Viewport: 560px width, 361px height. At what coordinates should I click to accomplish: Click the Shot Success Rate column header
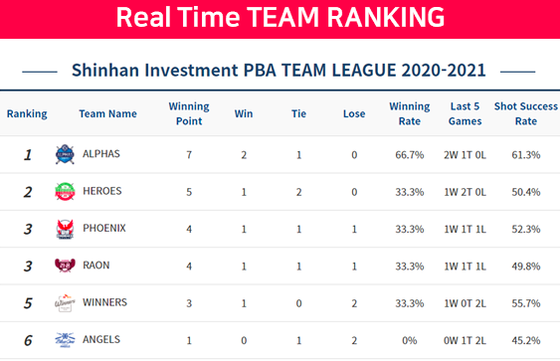point(526,114)
